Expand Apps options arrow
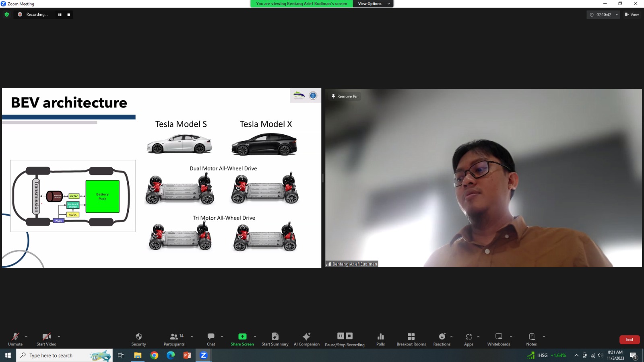The image size is (644, 362). 478,337
